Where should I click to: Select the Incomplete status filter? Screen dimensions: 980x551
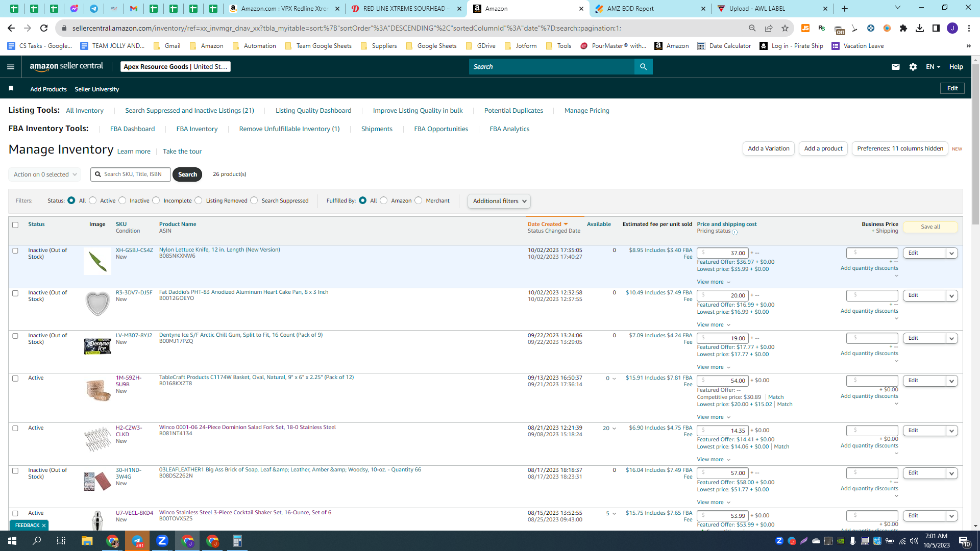pos(156,201)
